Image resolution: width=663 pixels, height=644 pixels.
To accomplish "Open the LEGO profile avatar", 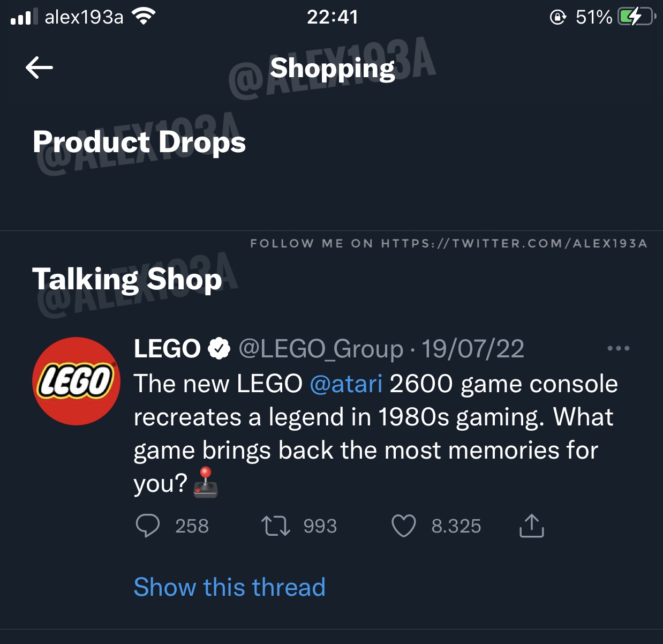I will point(77,381).
